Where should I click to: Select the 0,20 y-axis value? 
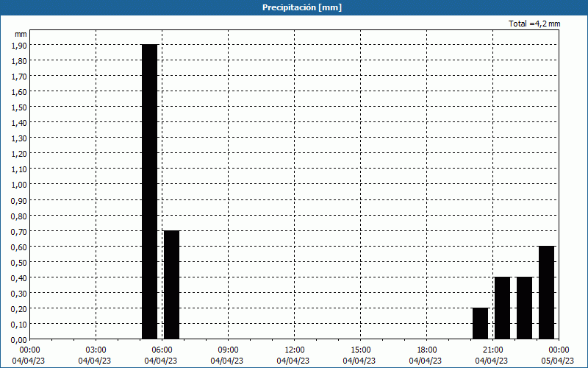click(19, 308)
